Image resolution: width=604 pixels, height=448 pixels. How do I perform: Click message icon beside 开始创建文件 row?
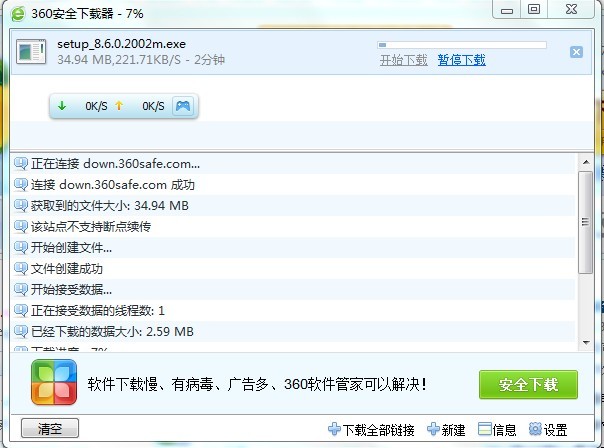point(21,247)
